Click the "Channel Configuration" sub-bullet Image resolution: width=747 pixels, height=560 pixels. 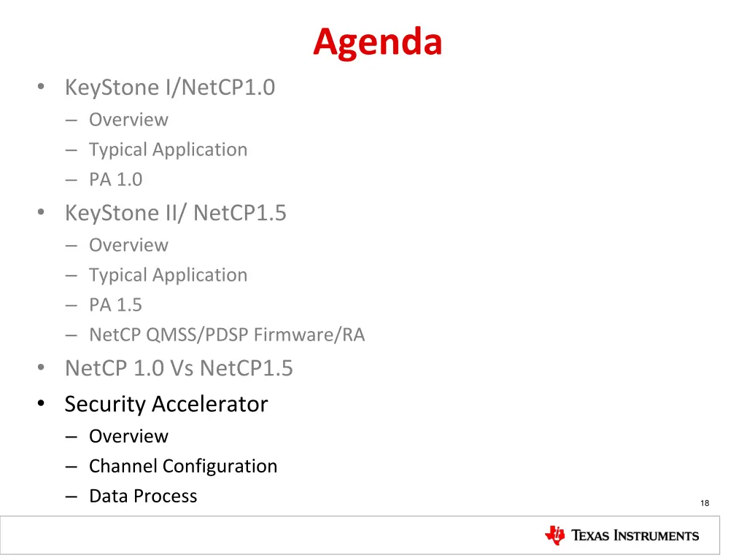183,466
